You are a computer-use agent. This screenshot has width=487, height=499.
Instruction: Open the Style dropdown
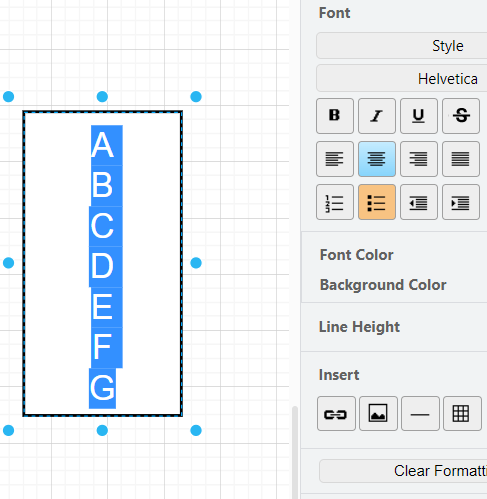coord(402,46)
